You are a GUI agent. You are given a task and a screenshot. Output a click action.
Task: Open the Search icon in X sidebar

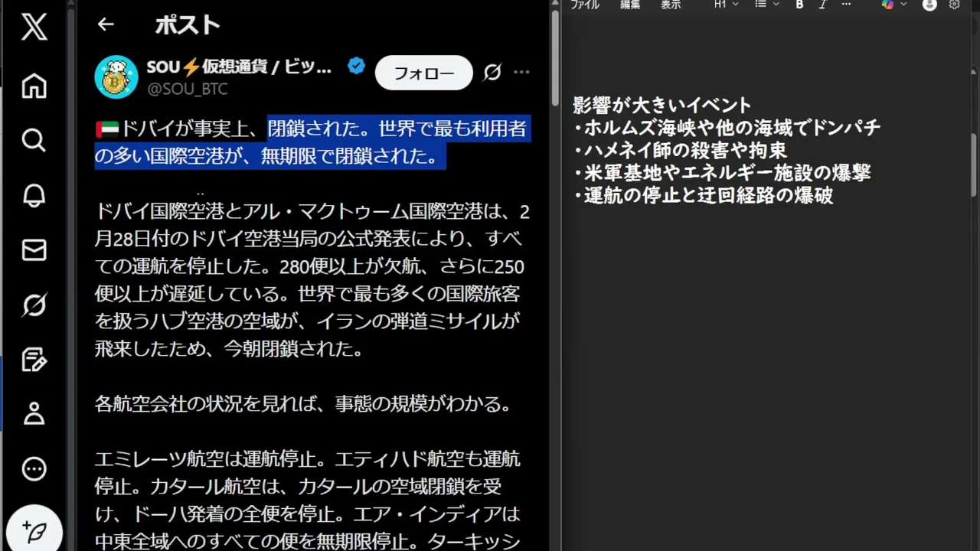(34, 140)
